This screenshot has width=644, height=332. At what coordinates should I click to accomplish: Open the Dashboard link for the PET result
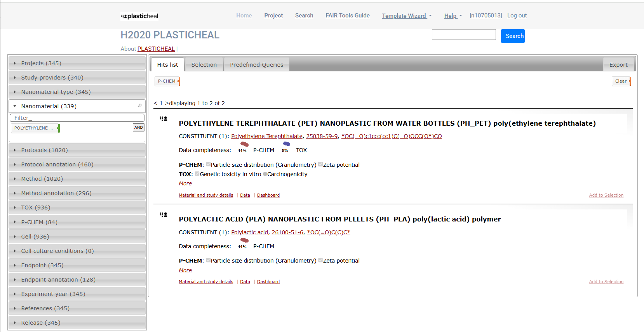click(268, 195)
